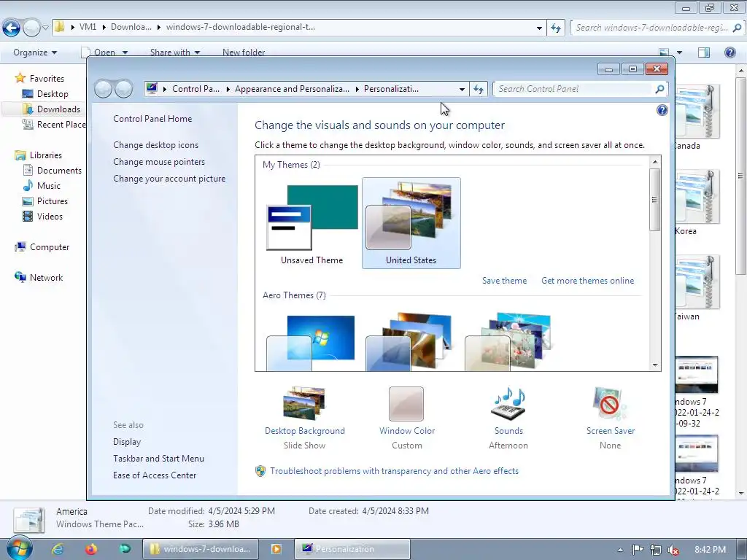Viewport: 747px width, 560px height.
Task: Click the Open button in Explorer toolbar
Action: pos(98,52)
